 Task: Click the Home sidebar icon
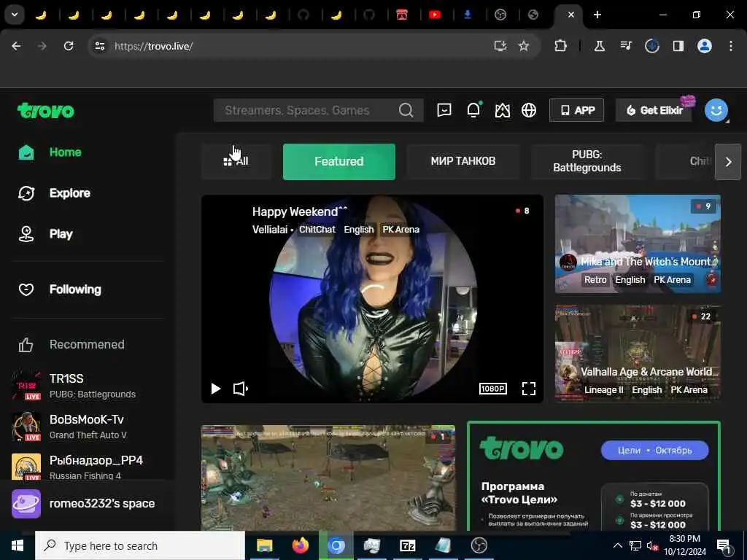[26, 152]
